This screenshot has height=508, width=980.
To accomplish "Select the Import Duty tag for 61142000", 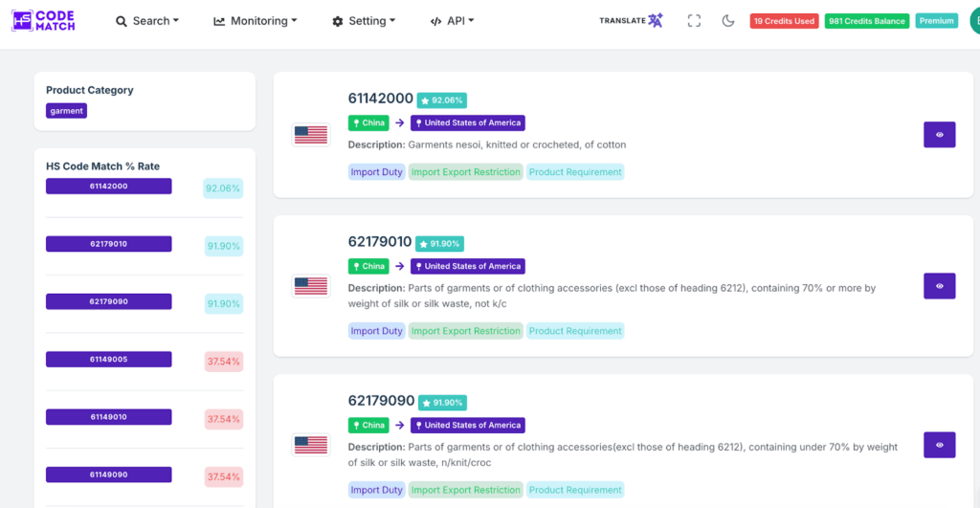I will [x=376, y=172].
